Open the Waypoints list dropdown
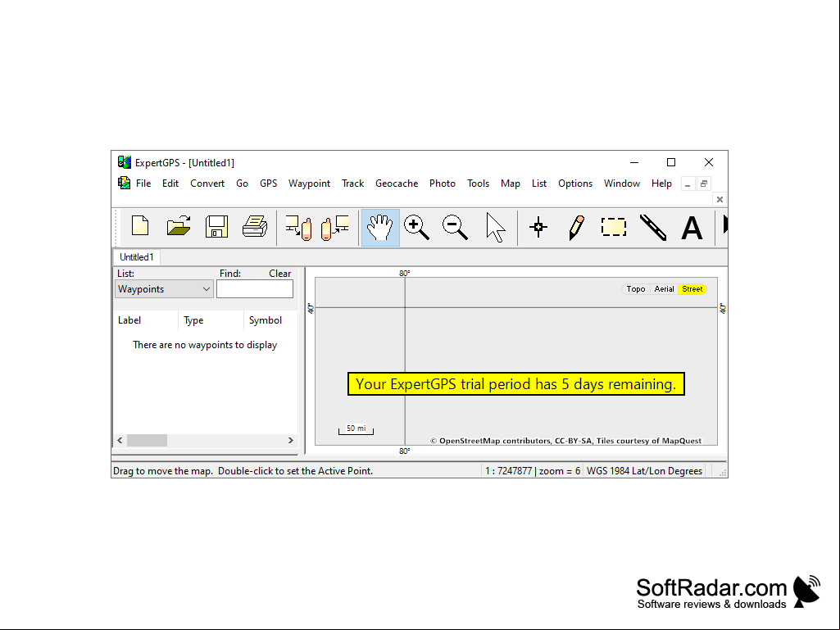The width and height of the screenshot is (840, 630). coord(164,288)
